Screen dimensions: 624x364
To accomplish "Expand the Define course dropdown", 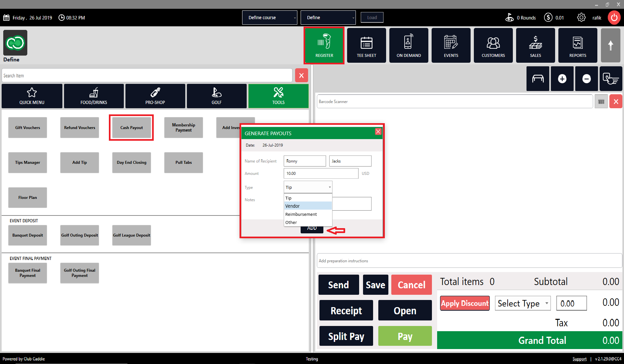I will pyautogui.click(x=269, y=18).
